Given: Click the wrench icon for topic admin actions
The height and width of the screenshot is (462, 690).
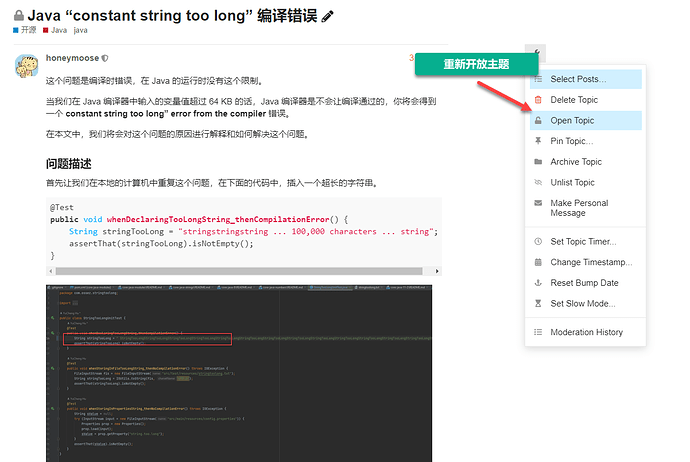Looking at the screenshot, I should coord(538,54).
